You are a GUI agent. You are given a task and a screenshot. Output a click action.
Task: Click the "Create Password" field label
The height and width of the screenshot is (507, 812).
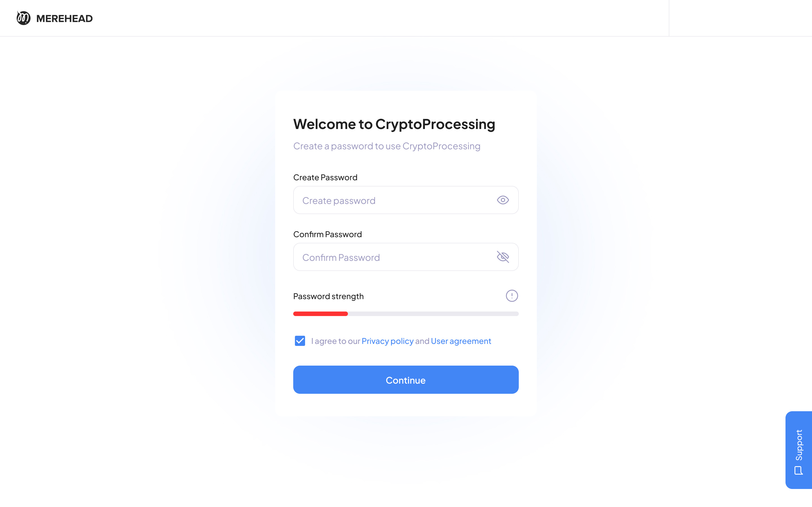click(325, 177)
